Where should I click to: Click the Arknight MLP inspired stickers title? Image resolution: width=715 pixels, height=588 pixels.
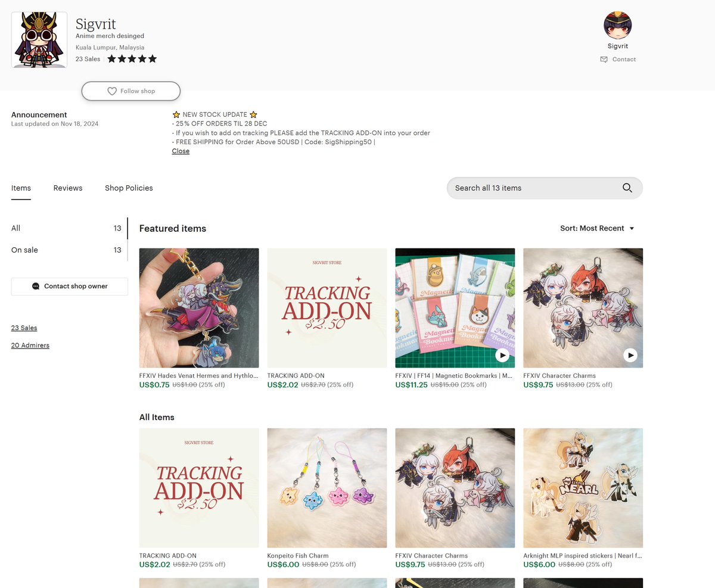(x=583, y=556)
